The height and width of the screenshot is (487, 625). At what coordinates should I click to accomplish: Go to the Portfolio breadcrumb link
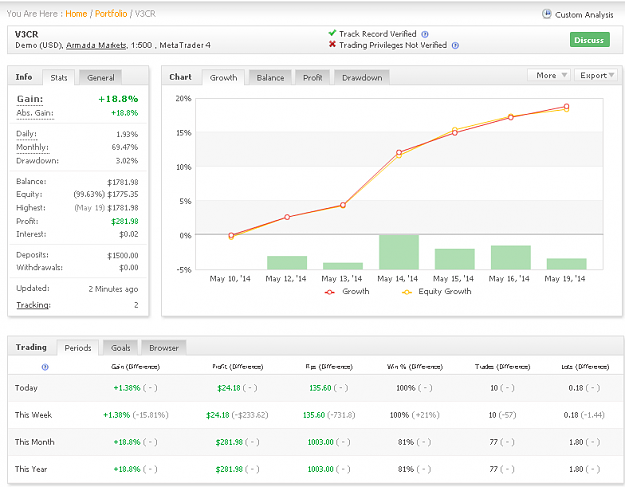pos(111,14)
